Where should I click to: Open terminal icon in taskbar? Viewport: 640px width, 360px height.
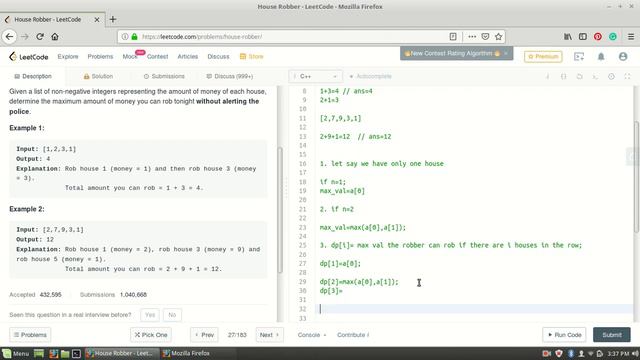pos(76,353)
